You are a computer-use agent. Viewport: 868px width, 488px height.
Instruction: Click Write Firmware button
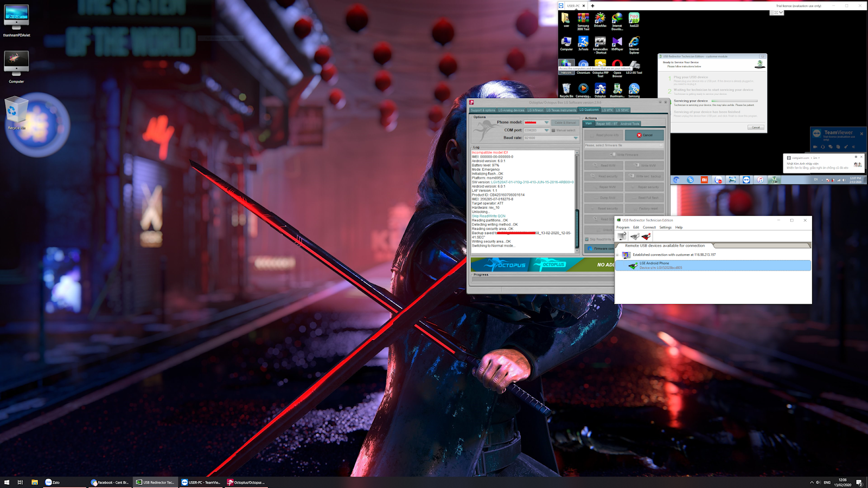pos(624,155)
